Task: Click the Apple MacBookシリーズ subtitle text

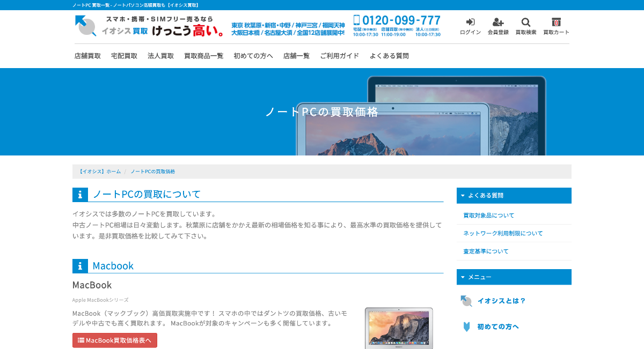Action: 100,300
